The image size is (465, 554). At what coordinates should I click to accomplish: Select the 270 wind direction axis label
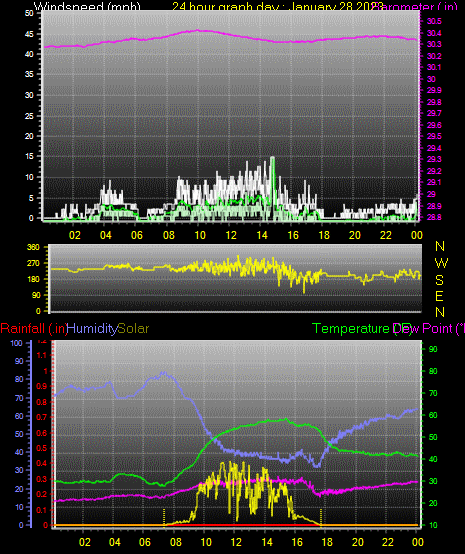tap(34, 263)
